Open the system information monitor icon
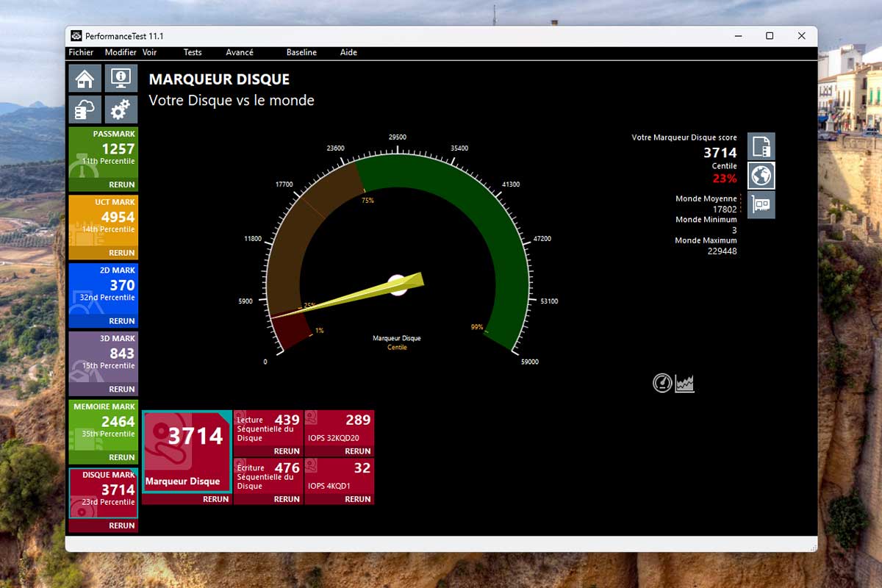882x588 pixels. (120, 77)
